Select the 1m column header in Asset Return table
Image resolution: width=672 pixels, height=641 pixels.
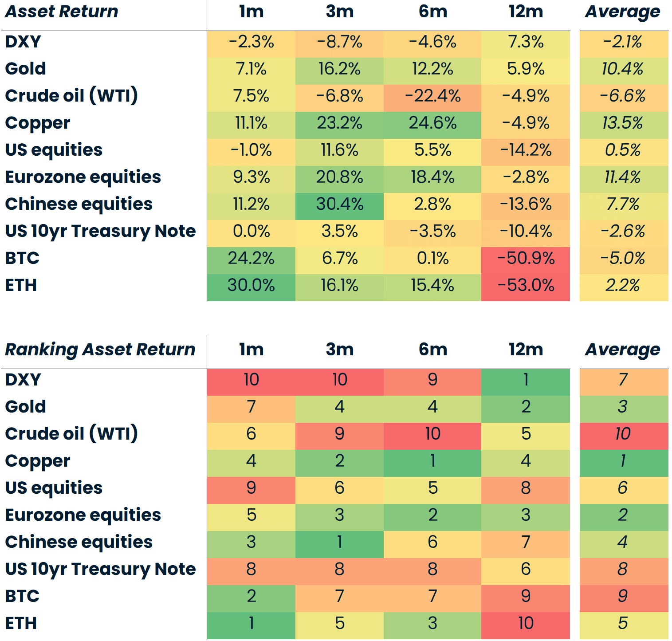(x=251, y=12)
